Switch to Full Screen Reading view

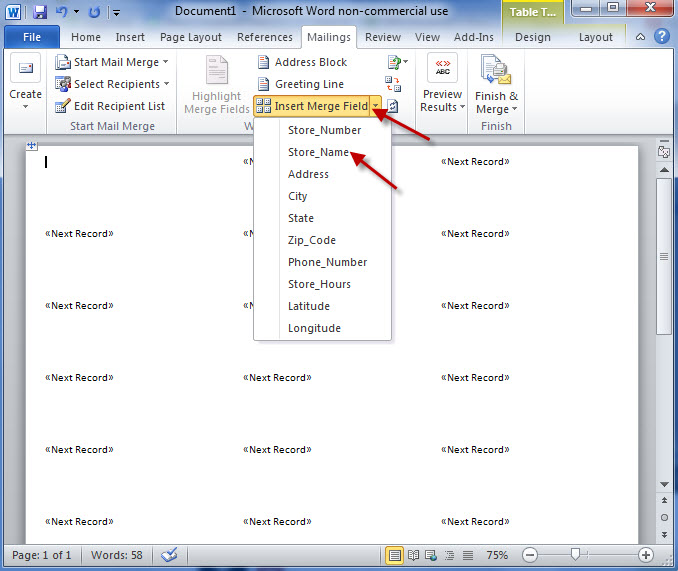pyautogui.click(x=413, y=555)
